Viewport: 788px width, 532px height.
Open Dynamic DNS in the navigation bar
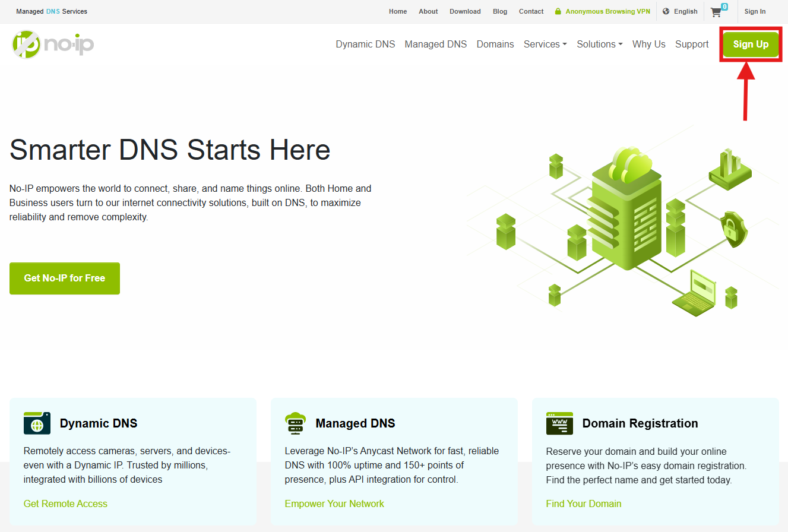coord(365,44)
